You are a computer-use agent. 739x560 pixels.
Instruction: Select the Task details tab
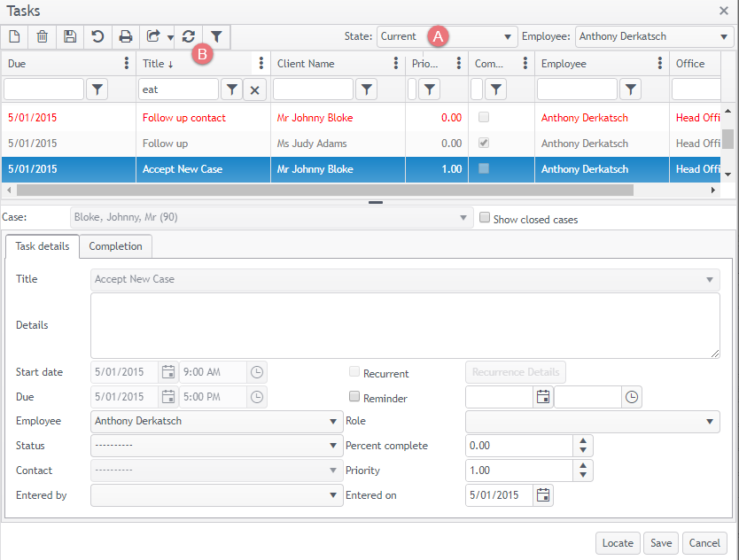[x=43, y=246]
